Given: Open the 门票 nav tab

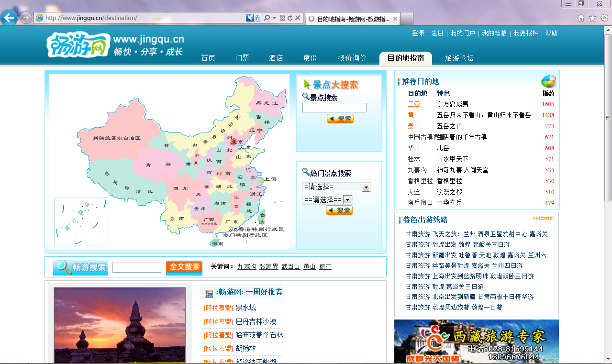Looking at the screenshot, I should pyautogui.click(x=242, y=58).
